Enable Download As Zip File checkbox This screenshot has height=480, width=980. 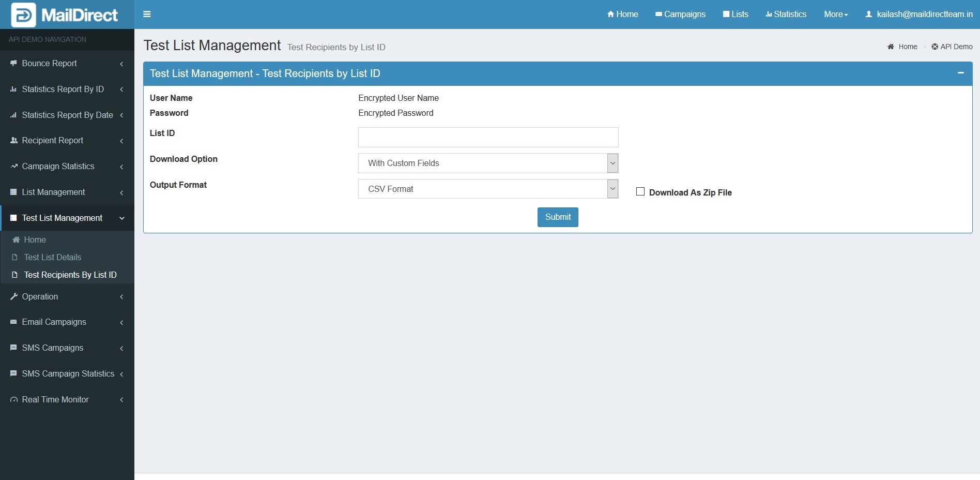[640, 192]
